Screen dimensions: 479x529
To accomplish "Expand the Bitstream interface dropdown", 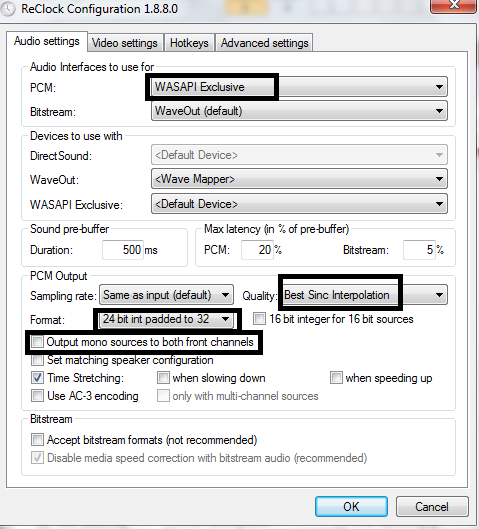I will [299, 111].
